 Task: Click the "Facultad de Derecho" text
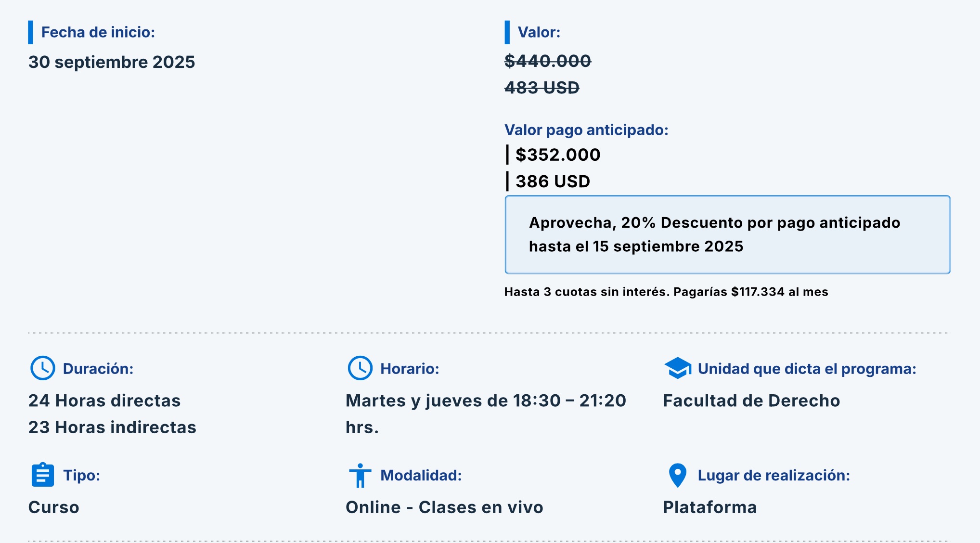point(751,401)
